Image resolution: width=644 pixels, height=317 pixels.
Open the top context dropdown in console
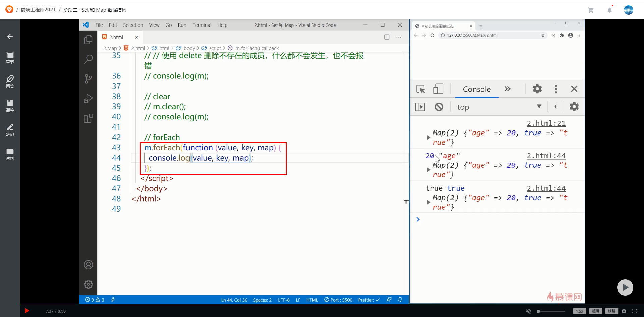click(x=499, y=107)
